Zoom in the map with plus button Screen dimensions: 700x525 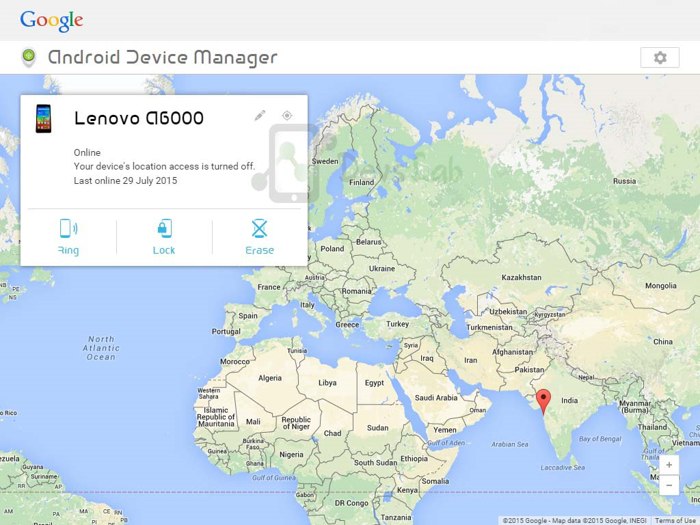point(669,465)
